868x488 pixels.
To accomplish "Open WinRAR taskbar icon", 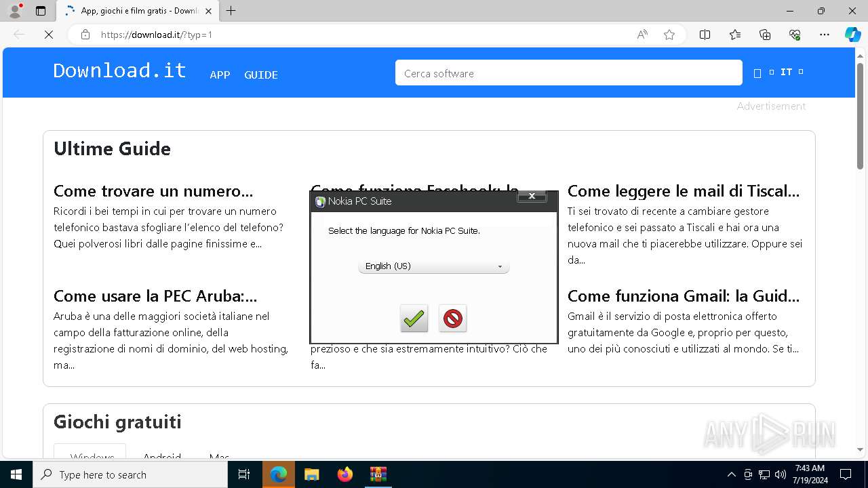I will [378, 474].
